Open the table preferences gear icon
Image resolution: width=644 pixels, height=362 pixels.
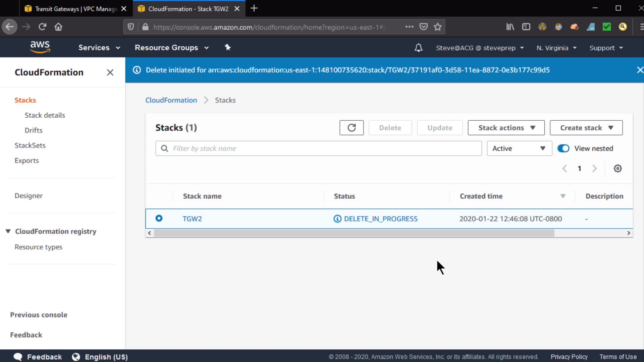pyautogui.click(x=618, y=169)
